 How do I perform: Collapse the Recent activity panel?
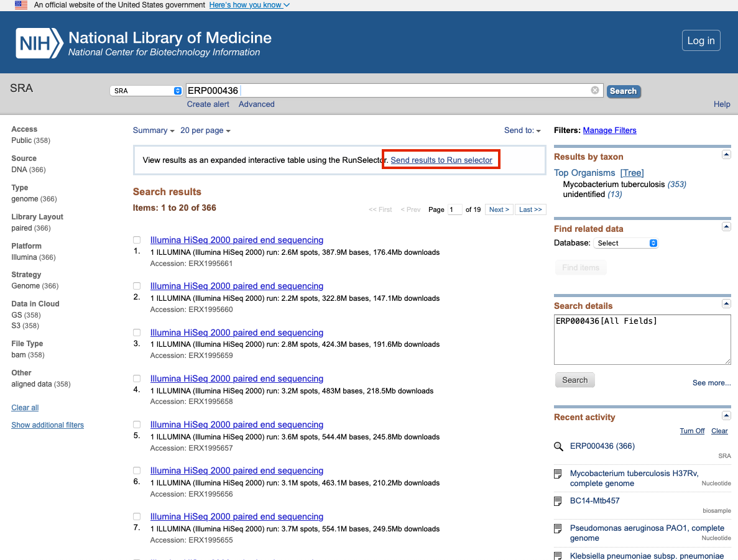[726, 415]
